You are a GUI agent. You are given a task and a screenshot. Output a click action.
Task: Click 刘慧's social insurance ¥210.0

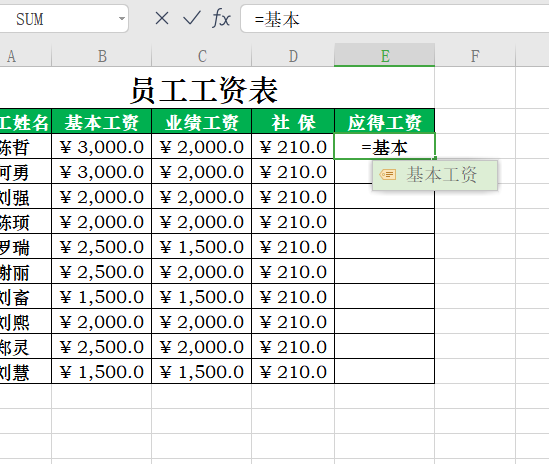pos(293,371)
